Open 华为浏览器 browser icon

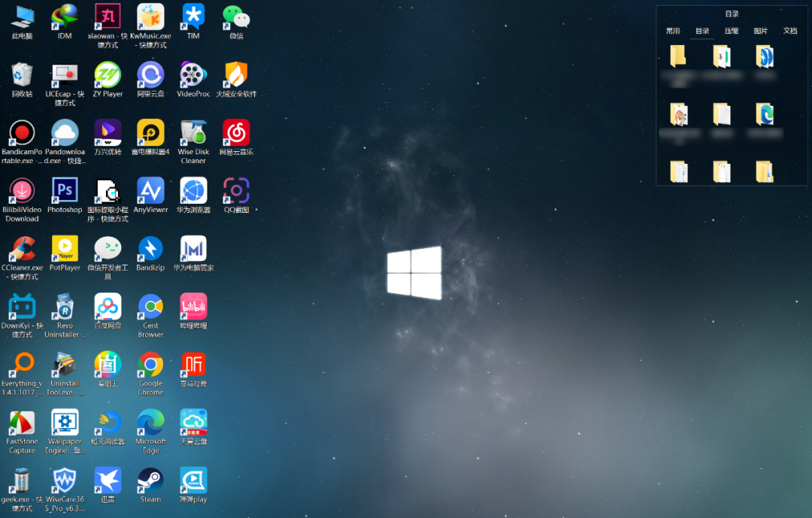[x=193, y=192]
